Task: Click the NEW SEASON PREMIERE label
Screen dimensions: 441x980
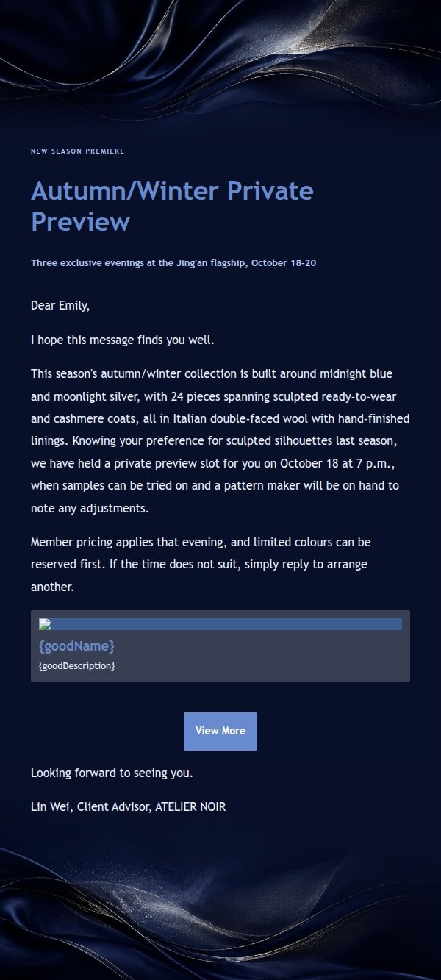Action: 77,151
